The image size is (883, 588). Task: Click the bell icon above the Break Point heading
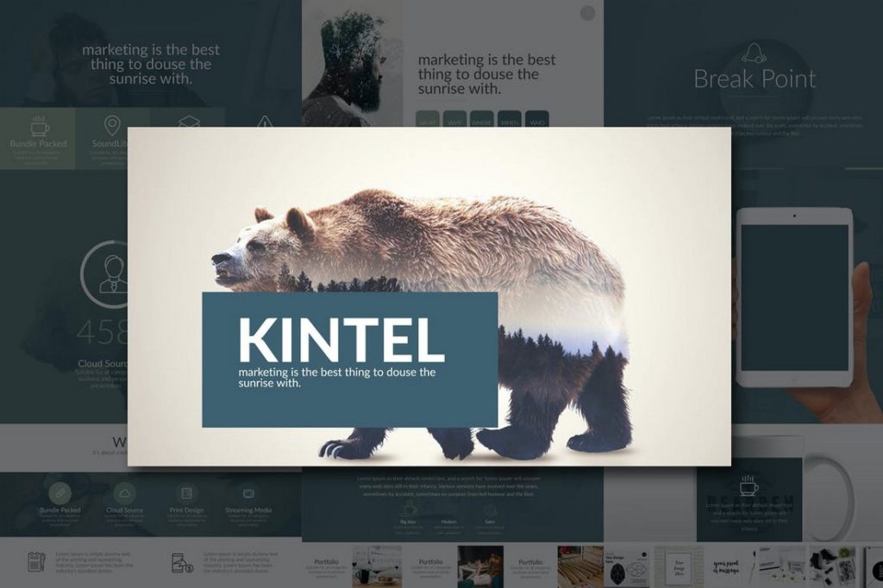tap(755, 53)
